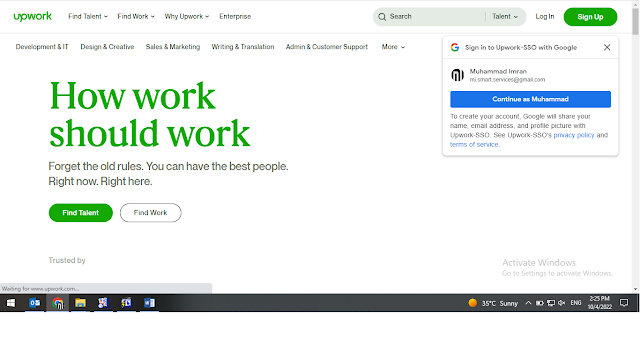
Task: Open the Enterprise page link
Action: coord(235,16)
